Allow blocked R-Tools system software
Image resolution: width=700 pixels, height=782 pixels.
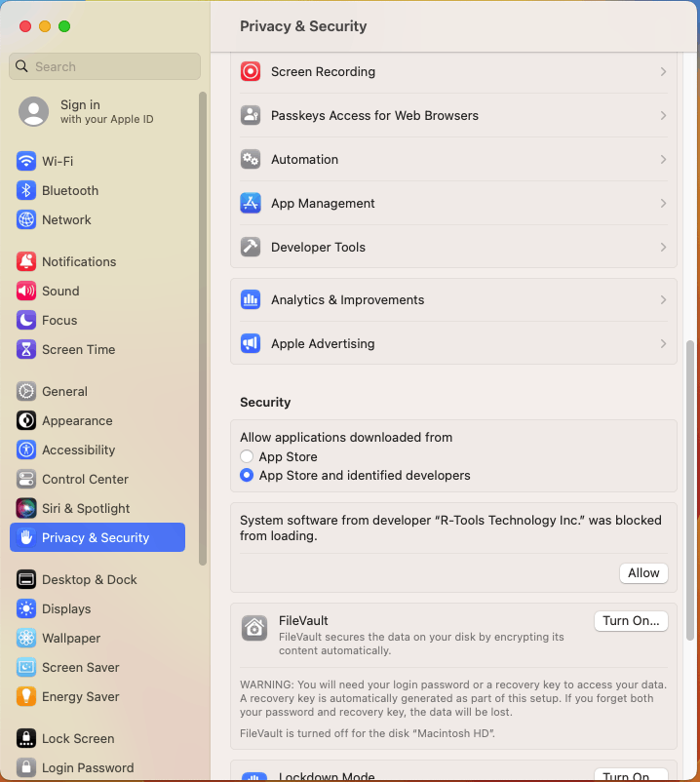tap(643, 573)
